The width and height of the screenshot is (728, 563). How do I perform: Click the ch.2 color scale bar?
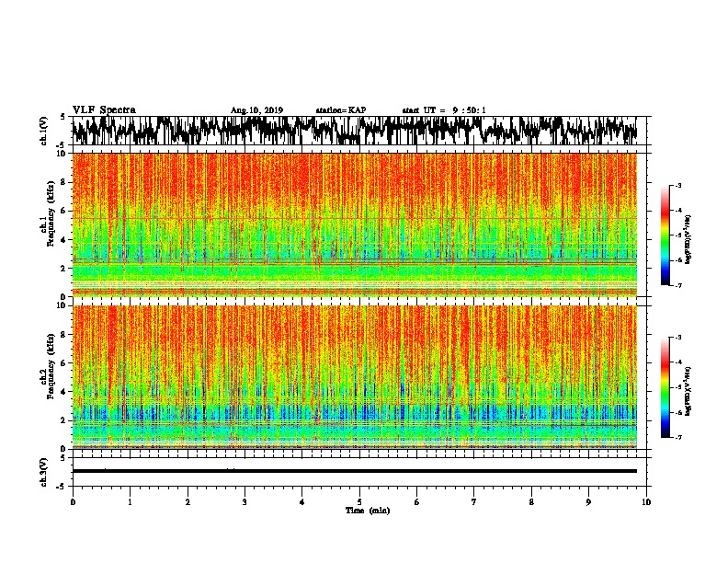point(665,387)
